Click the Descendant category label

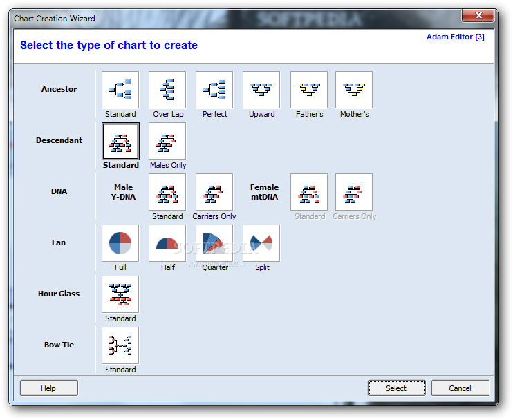point(59,140)
